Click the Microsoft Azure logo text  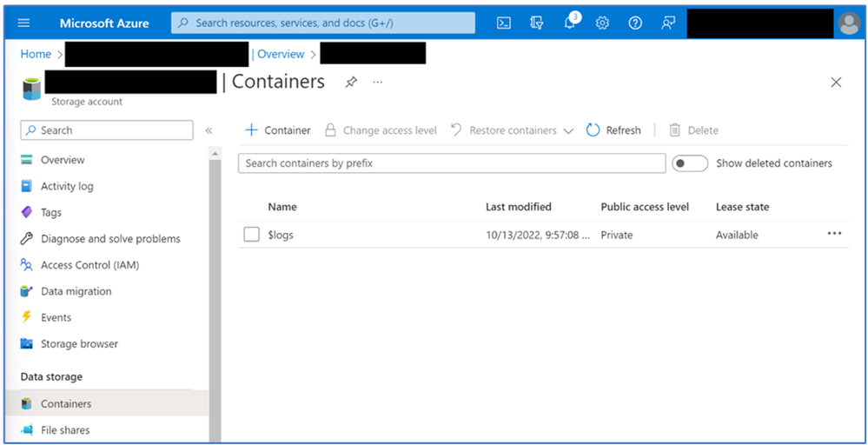(104, 23)
